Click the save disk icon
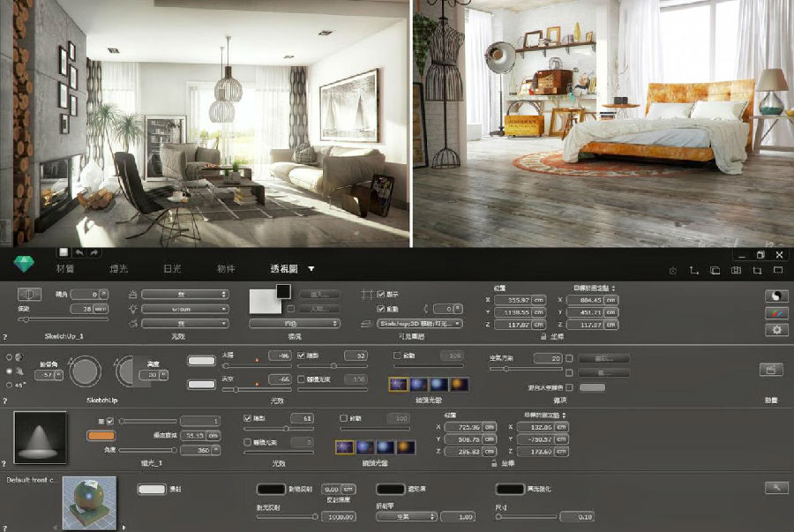This screenshot has width=794, height=532. click(x=64, y=253)
